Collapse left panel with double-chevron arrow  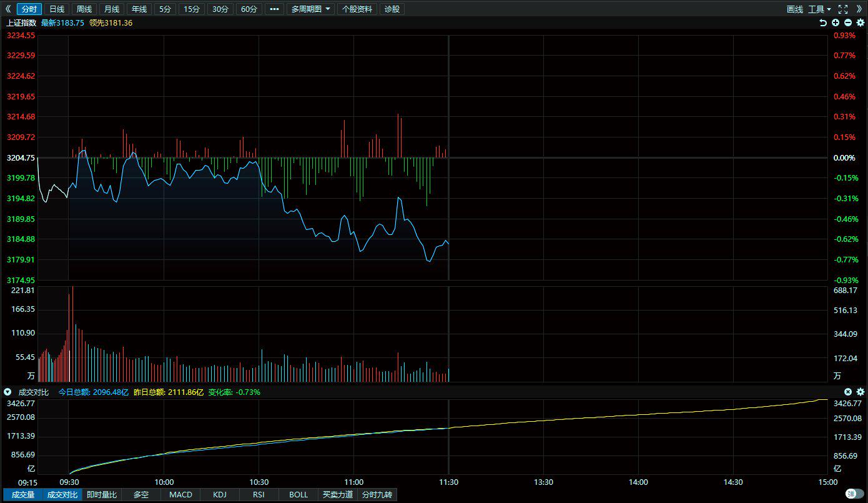7,9
